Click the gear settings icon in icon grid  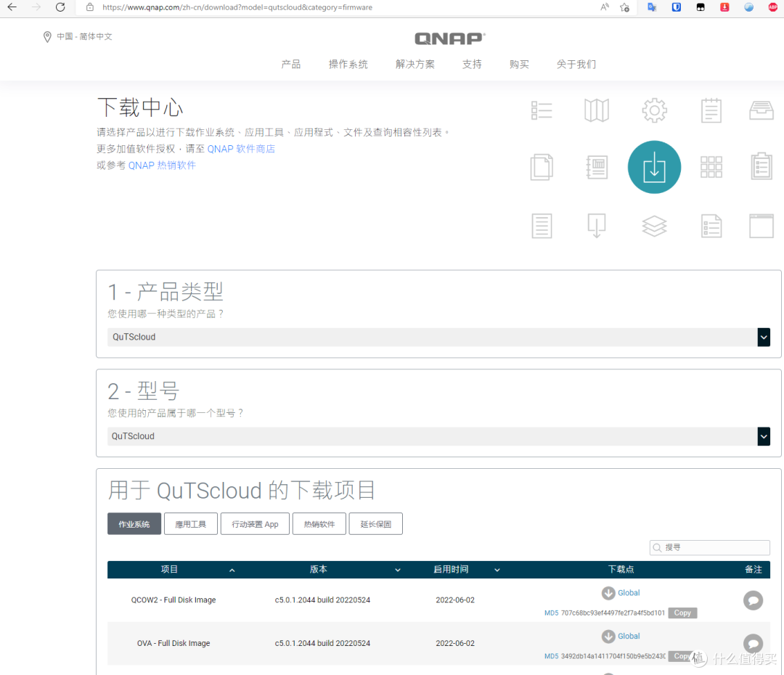[x=654, y=110]
